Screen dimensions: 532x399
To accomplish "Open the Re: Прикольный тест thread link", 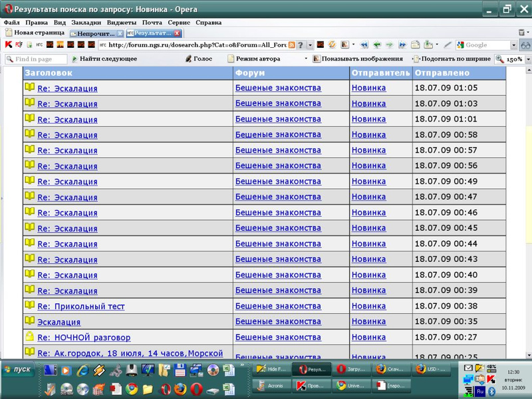I will [80, 307].
